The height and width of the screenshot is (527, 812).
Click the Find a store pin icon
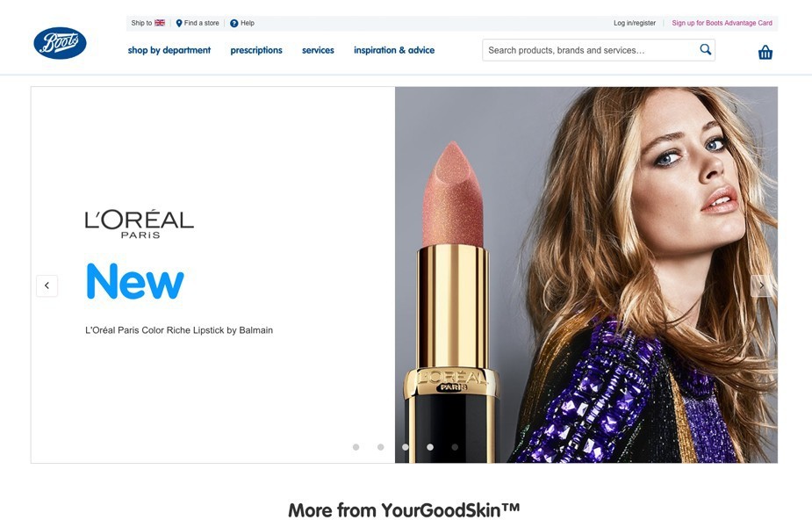click(x=179, y=24)
